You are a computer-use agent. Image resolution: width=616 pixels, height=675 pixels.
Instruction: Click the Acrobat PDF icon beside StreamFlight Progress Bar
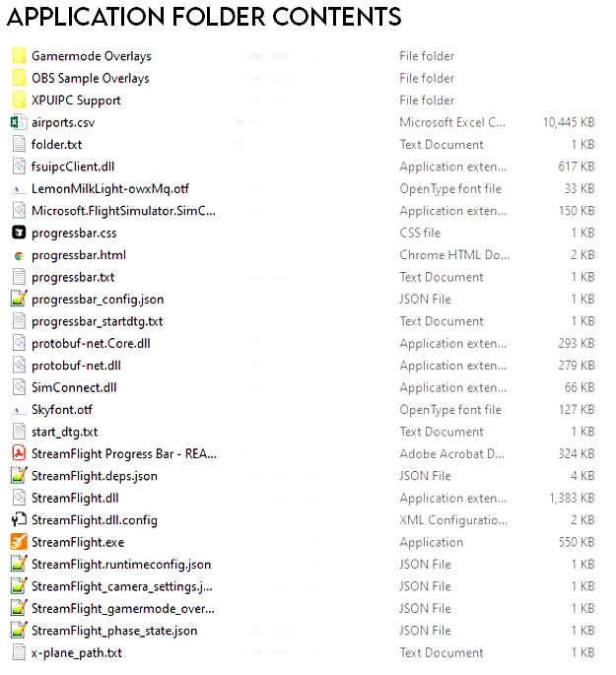click(x=19, y=453)
